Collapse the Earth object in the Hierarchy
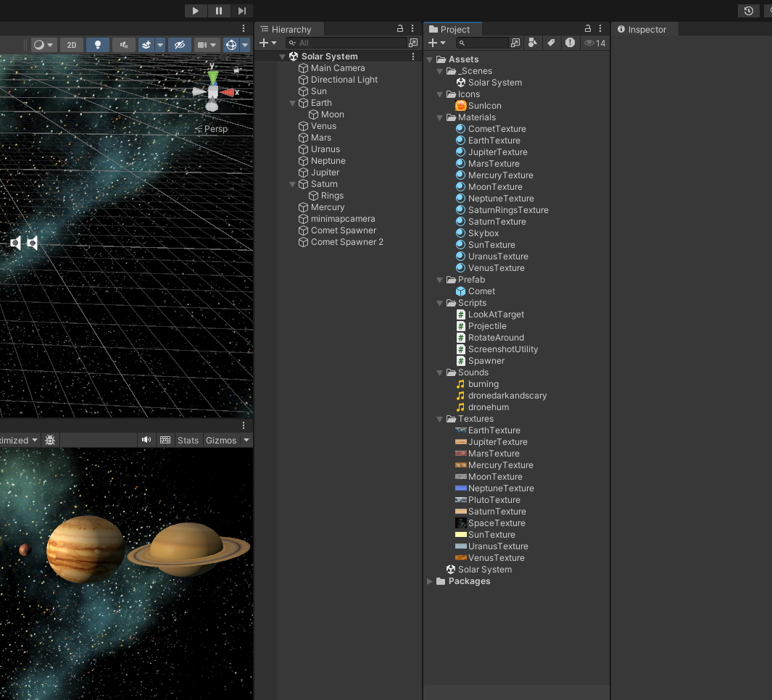The width and height of the screenshot is (772, 700). click(293, 103)
